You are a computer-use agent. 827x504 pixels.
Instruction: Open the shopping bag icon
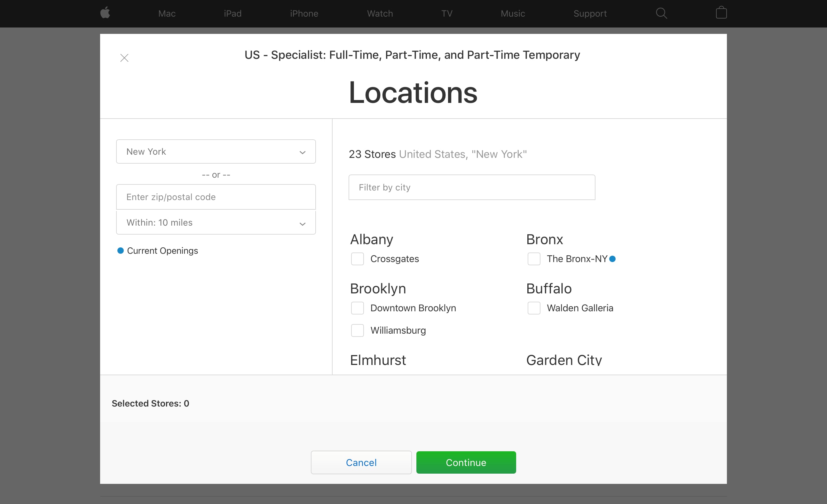(x=721, y=13)
